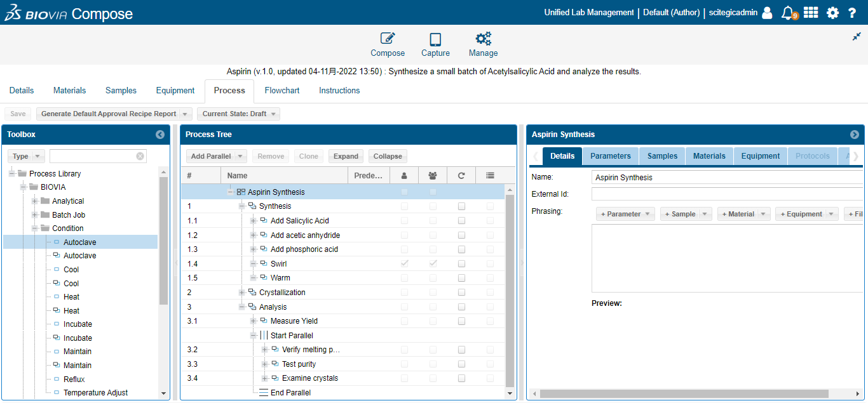Collapse the Toolbox panel with its arrow icon
Screen dimensions: 868x403
[x=160, y=135]
